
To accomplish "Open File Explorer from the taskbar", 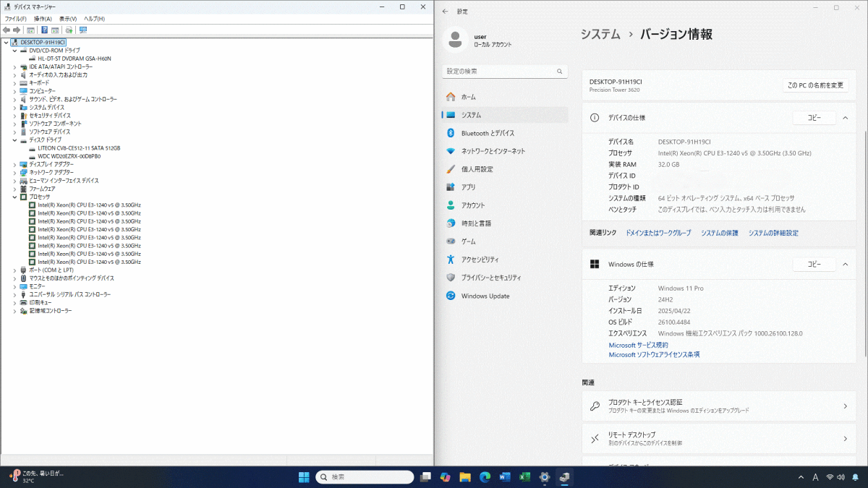I will (x=465, y=477).
